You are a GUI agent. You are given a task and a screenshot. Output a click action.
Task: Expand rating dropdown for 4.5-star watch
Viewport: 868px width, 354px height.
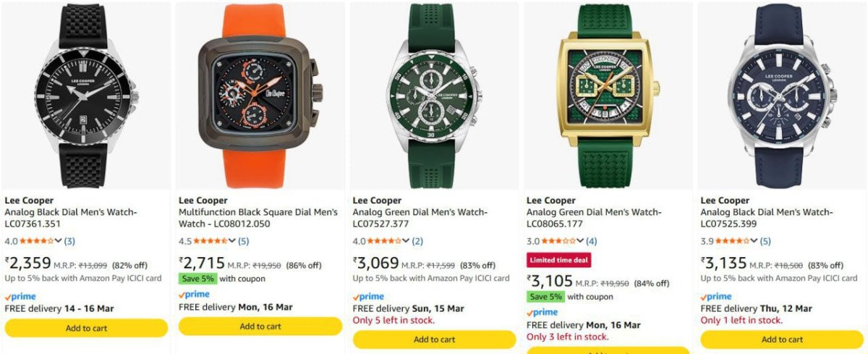pyautogui.click(x=232, y=241)
